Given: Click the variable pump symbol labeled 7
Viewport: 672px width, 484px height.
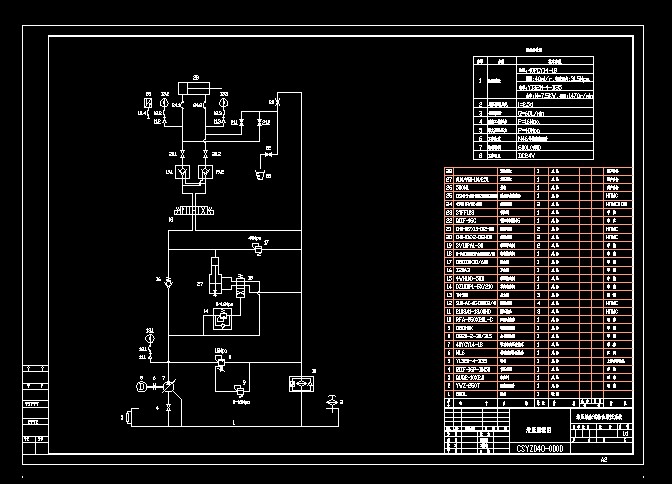Looking at the screenshot, I should click(168, 387).
